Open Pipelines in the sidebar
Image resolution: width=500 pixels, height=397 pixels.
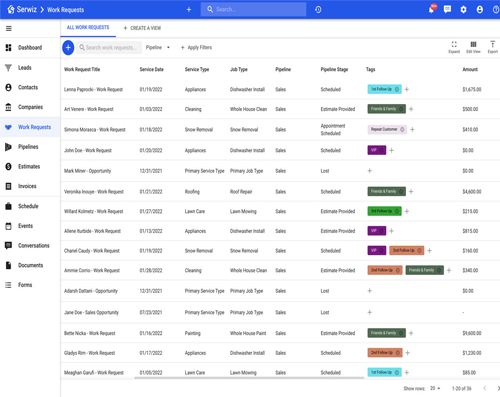[x=28, y=147]
